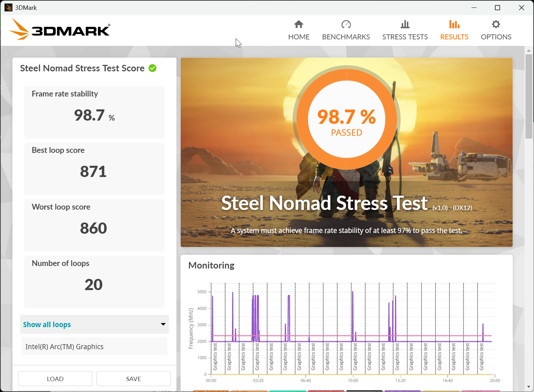Select the "Intel(R) Arc(TM) Graphics" entry
This screenshot has width=534, height=392.
pyautogui.click(x=94, y=346)
